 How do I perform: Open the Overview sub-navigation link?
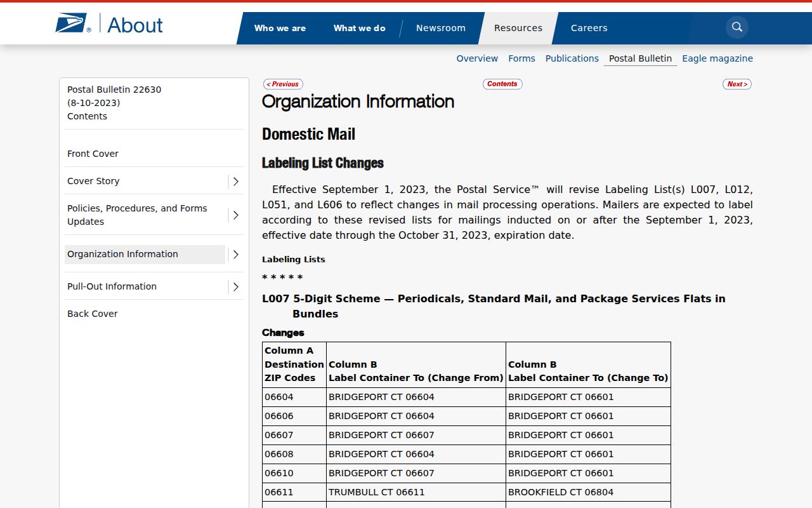(x=477, y=58)
